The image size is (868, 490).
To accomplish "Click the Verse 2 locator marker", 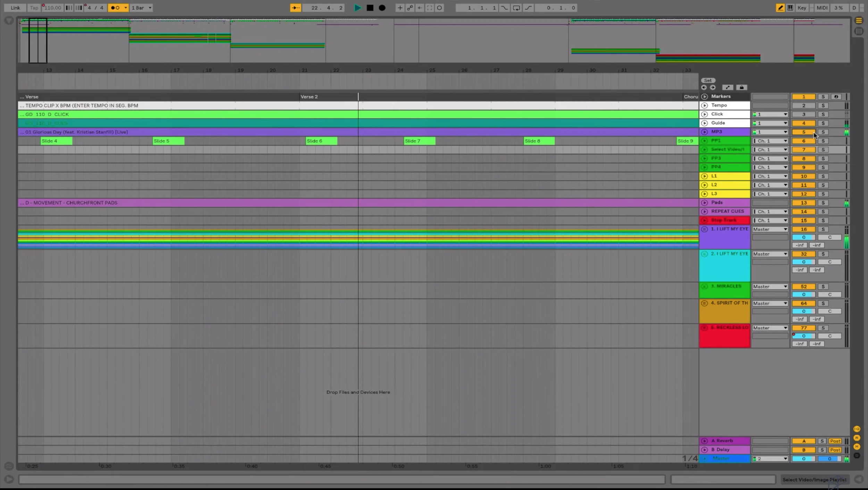I will (309, 97).
